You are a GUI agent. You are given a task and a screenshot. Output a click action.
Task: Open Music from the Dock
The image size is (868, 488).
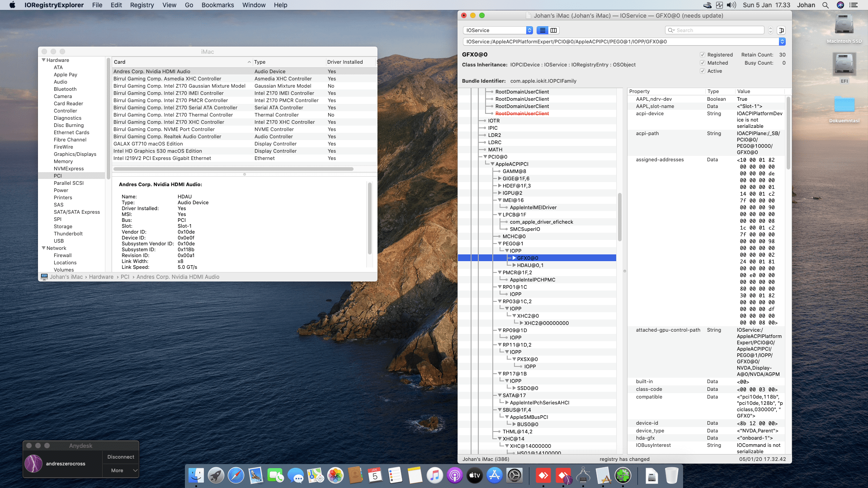pos(435,475)
